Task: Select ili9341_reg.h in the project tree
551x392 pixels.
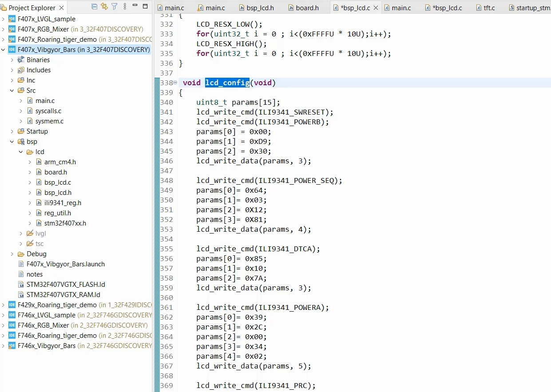Action: pyautogui.click(x=63, y=203)
